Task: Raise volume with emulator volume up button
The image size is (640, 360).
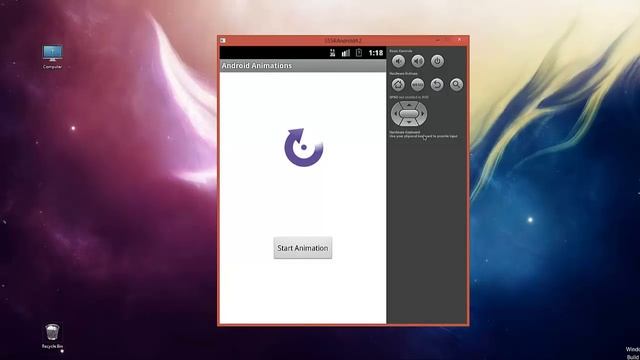Action: (x=418, y=61)
